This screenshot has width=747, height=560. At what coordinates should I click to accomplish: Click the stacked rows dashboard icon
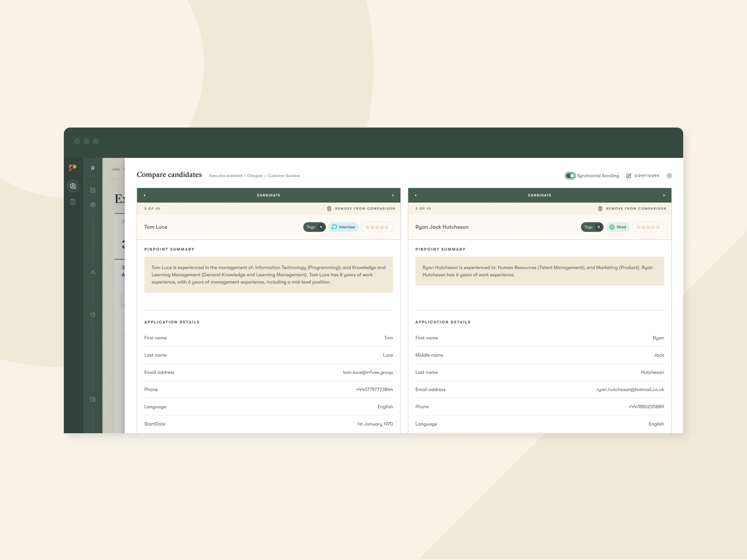click(x=93, y=190)
